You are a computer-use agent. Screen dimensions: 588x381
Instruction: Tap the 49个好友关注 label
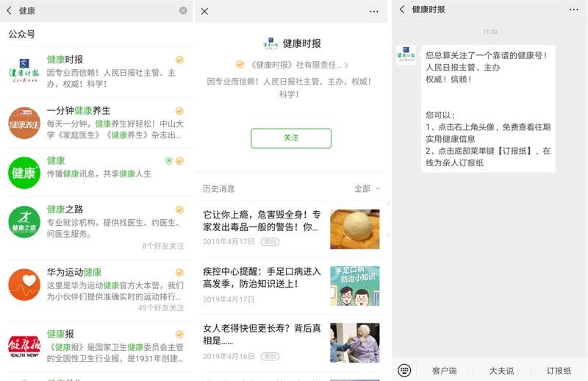[161, 307]
